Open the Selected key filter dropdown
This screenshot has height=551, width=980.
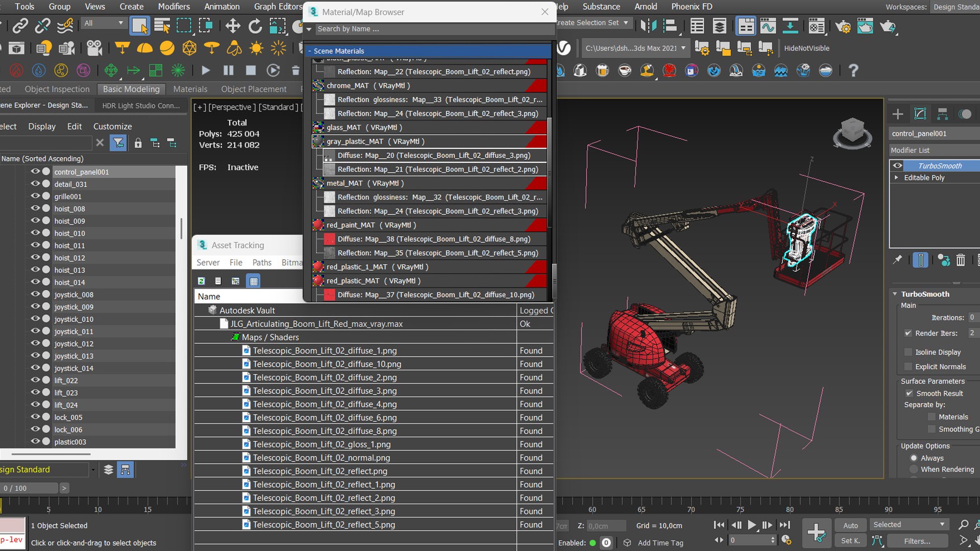click(x=909, y=524)
